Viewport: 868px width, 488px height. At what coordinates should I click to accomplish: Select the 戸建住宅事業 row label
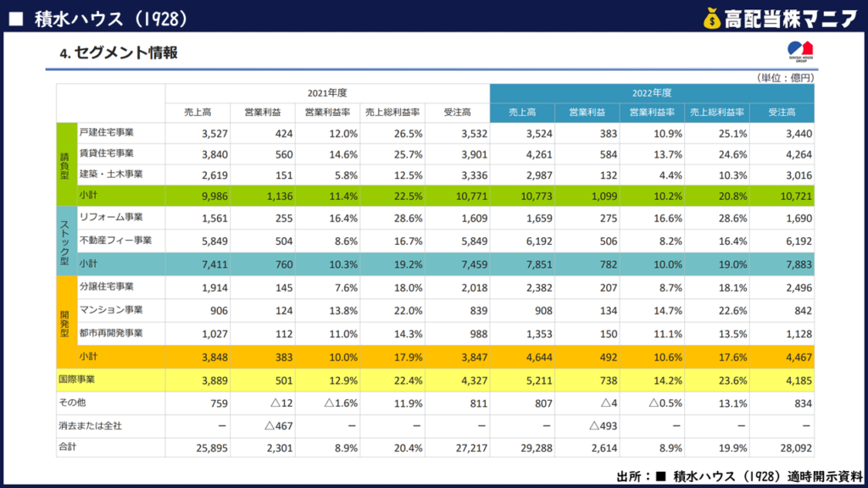106,133
